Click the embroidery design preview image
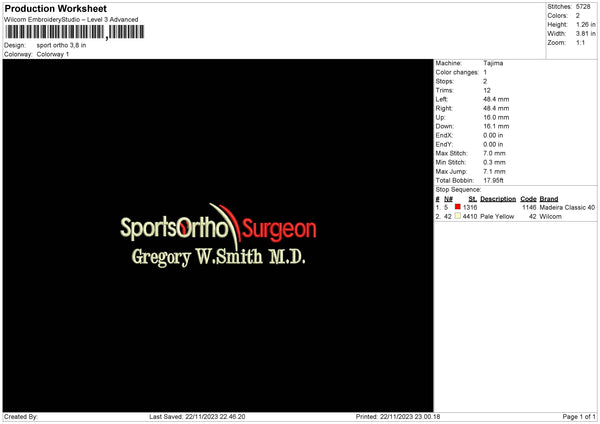Viewport: 600px width, 424px height. point(218,235)
